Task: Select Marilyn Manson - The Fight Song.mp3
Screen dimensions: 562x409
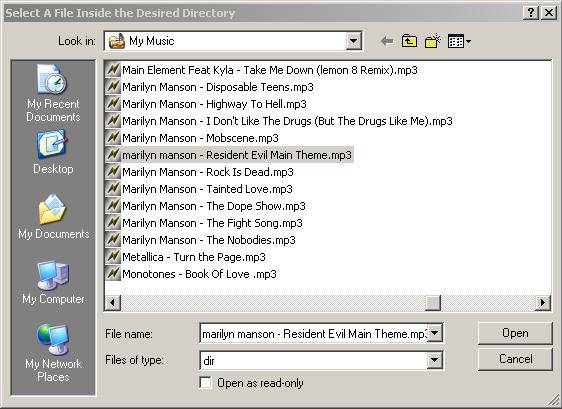Action: point(213,223)
